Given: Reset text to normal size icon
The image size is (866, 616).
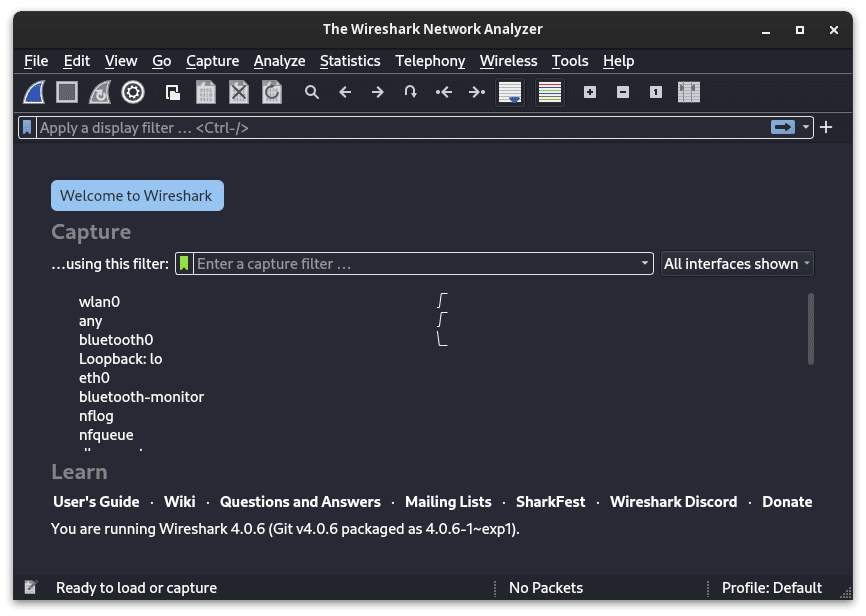Looking at the screenshot, I should click(656, 92).
